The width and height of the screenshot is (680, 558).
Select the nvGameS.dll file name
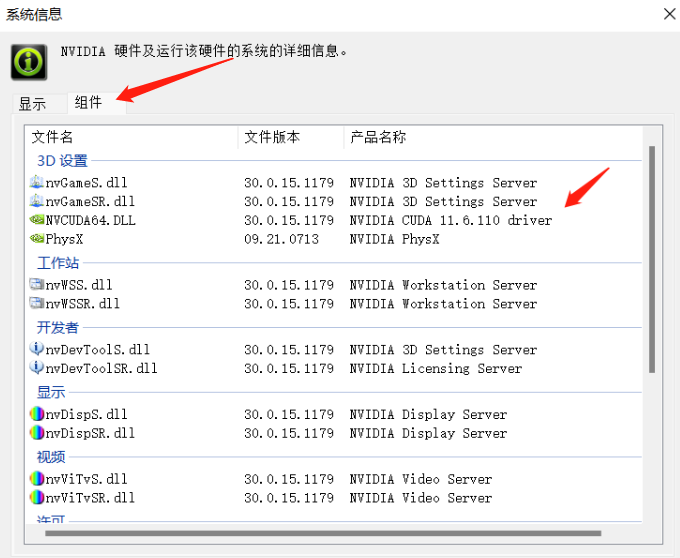coord(87,183)
